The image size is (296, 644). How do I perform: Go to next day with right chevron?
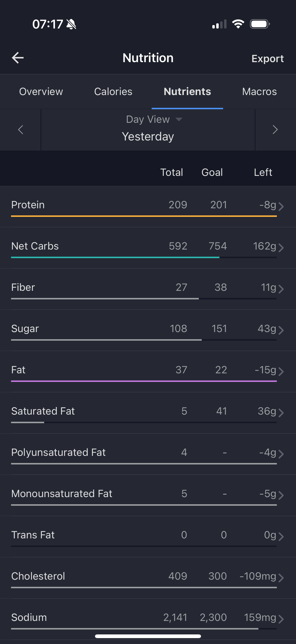275,130
